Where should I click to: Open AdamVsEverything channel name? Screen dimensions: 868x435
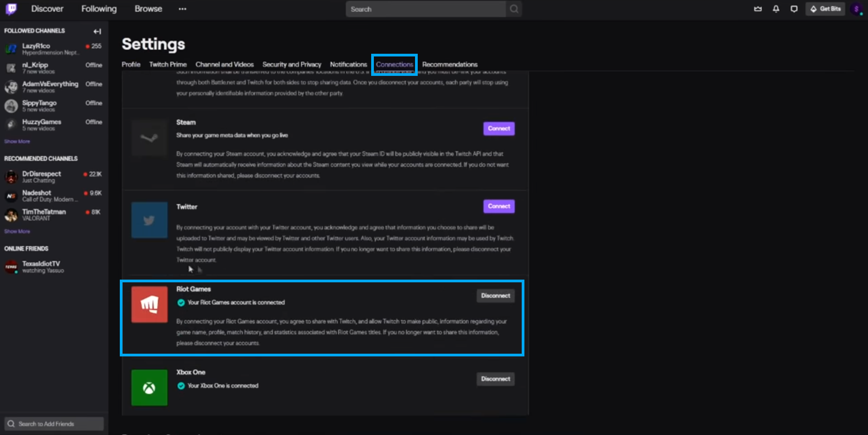coord(50,84)
